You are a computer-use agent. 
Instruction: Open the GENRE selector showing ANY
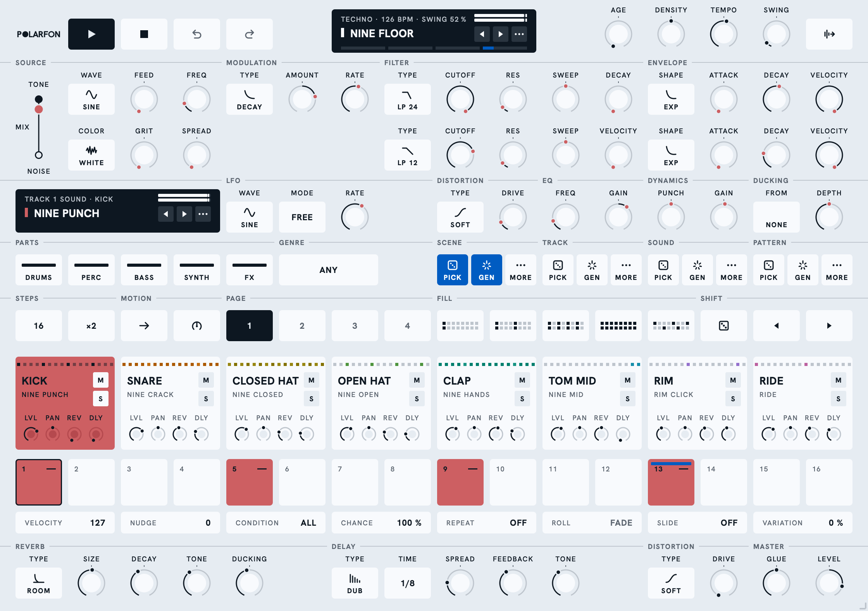coord(329,270)
